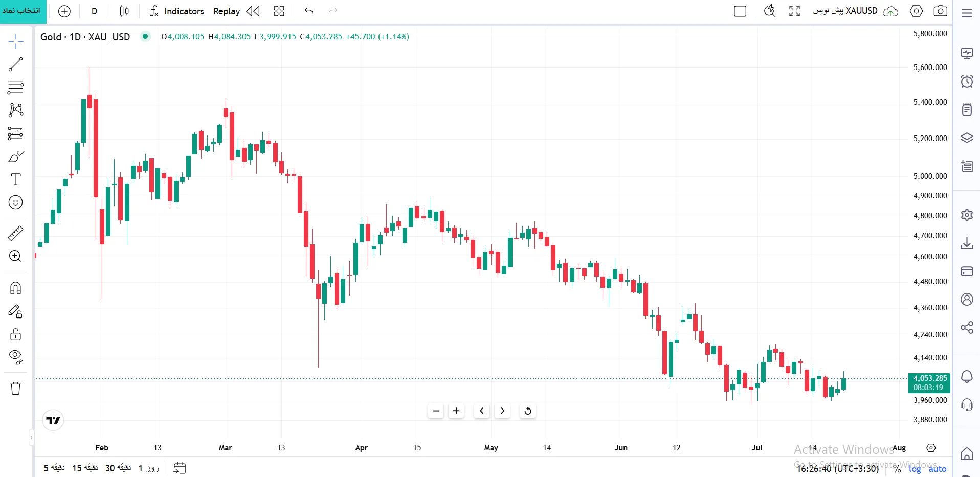Open the Fibonacci retracement tool
Viewport: 980px width, 477px height.
[16, 87]
